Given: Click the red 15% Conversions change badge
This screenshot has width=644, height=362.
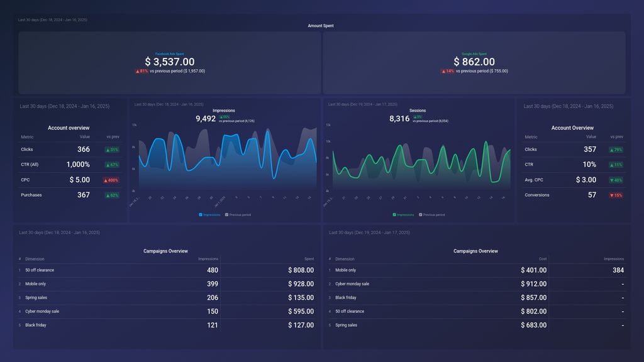Looking at the screenshot, I should 616,195.
